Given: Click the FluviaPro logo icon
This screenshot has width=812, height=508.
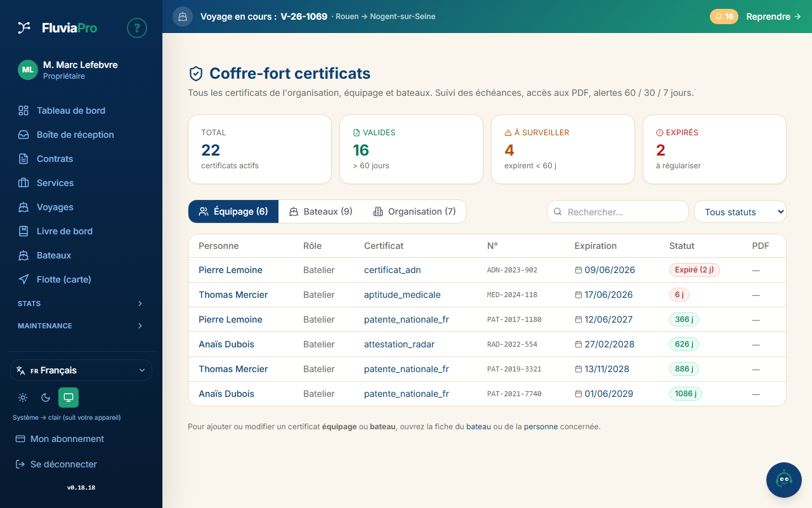Looking at the screenshot, I should (x=24, y=27).
